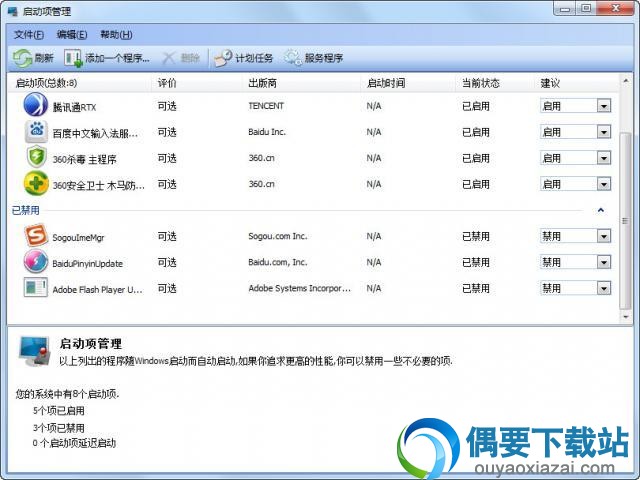Sort by 当前状态 column header
This screenshot has height=480, width=640.
(x=495, y=83)
